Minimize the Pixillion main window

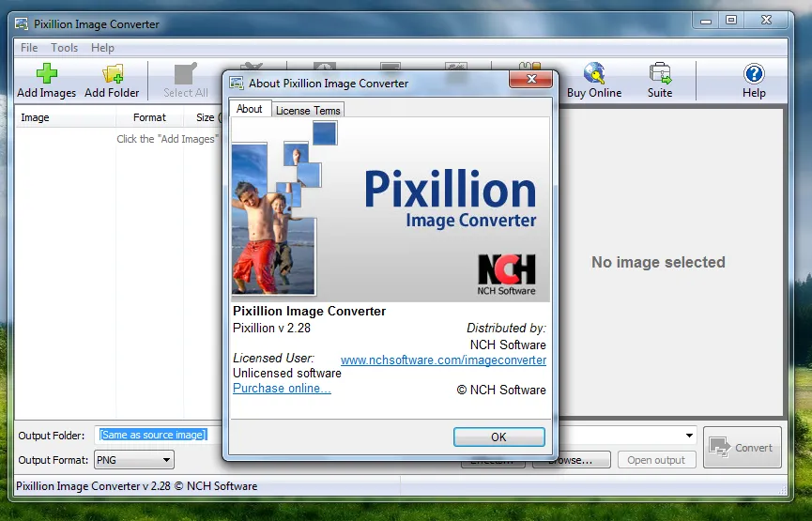[706, 21]
